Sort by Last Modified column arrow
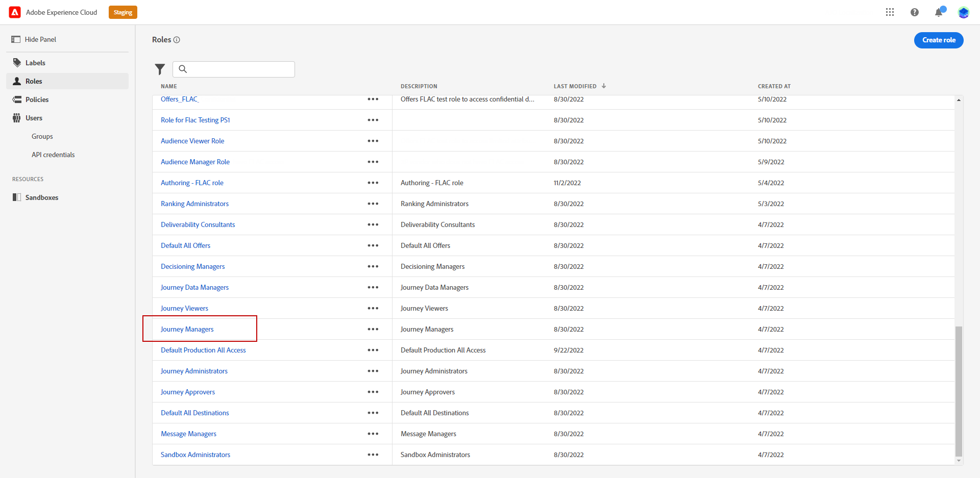The height and width of the screenshot is (478, 980). tap(604, 86)
